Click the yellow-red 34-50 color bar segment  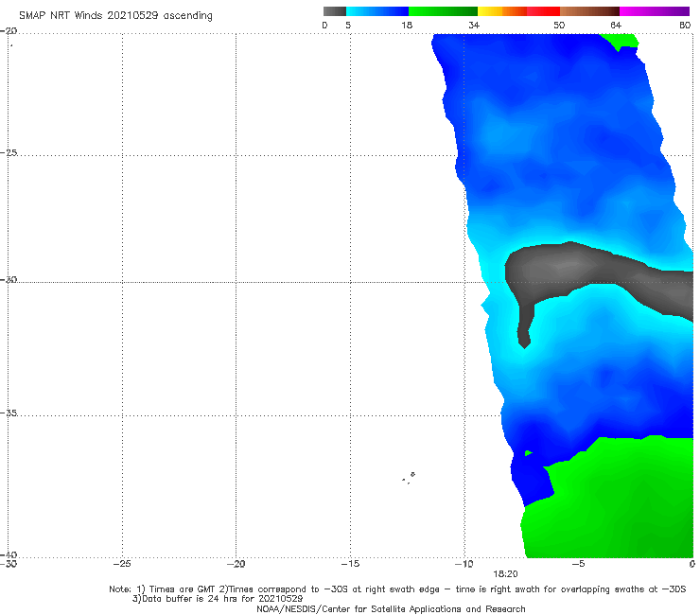518,11
